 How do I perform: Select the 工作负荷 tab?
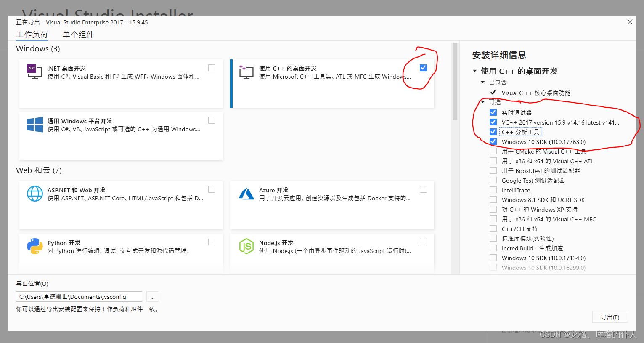32,34
